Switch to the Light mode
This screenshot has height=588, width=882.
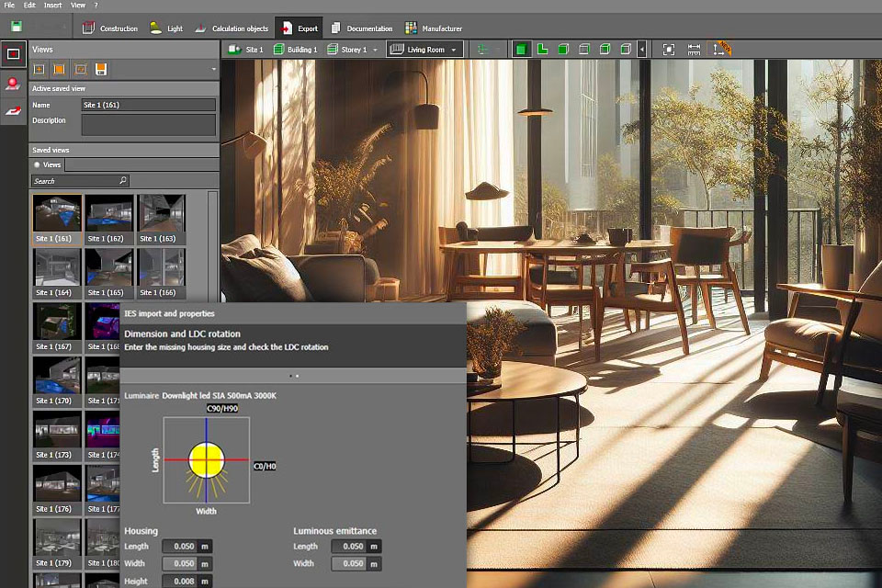[x=166, y=28]
